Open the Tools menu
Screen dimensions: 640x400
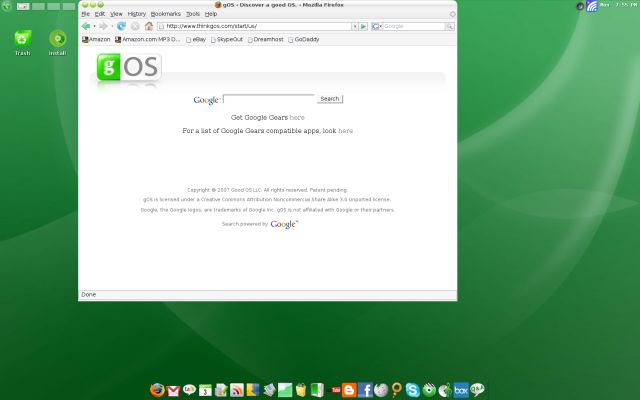coord(193,14)
